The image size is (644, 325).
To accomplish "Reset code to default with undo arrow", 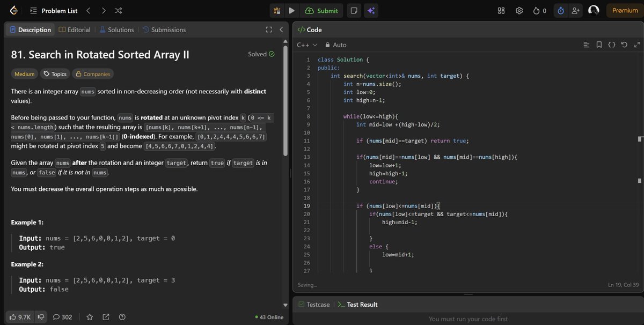I will [x=624, y=45].
